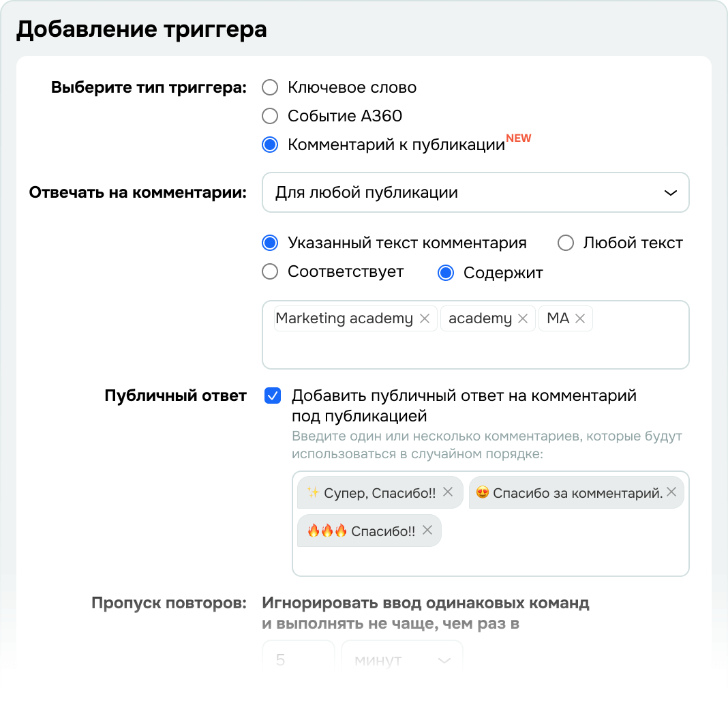Remove the "Marketing academy" keyword tag
Image resolution: width=728 pixels, height=701 pixels.
(x=425, y=318)
